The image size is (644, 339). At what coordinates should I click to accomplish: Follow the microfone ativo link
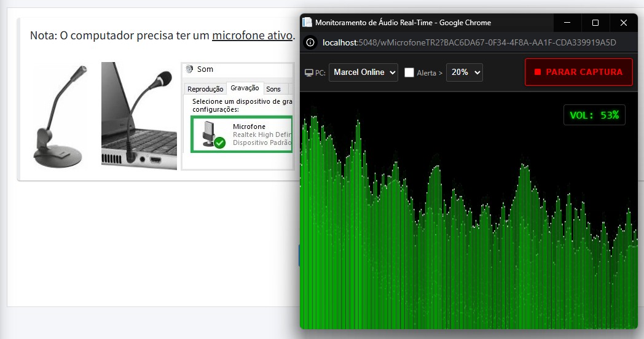[252, 35]
